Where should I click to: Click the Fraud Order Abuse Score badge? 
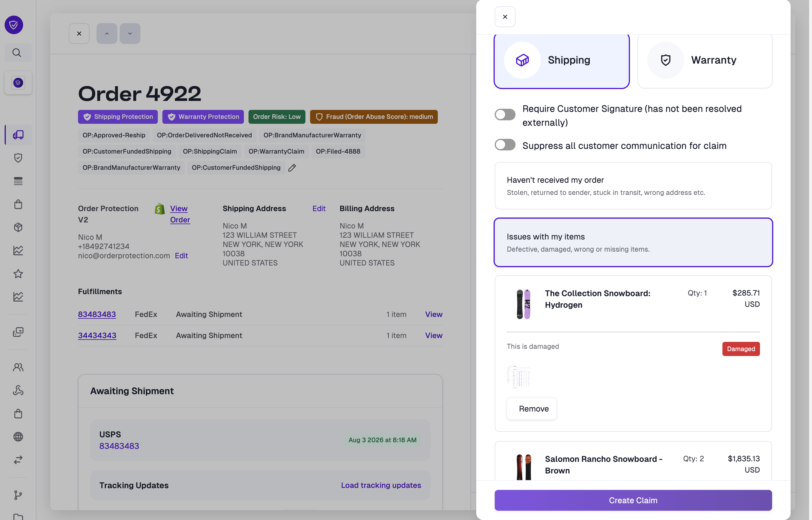[x=374, y=117]
